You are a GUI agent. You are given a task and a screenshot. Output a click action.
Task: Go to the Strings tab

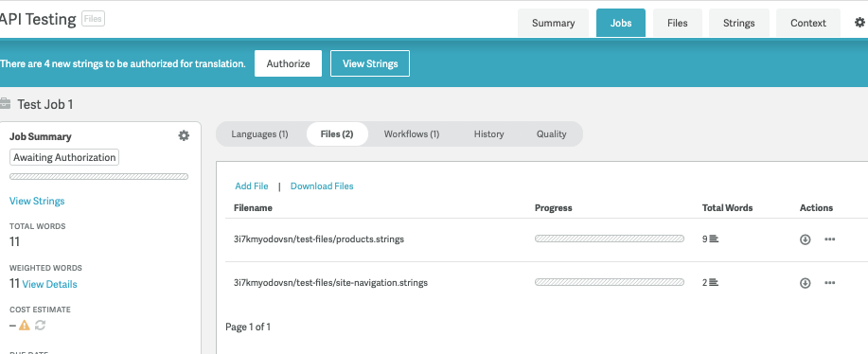point(738,24)
